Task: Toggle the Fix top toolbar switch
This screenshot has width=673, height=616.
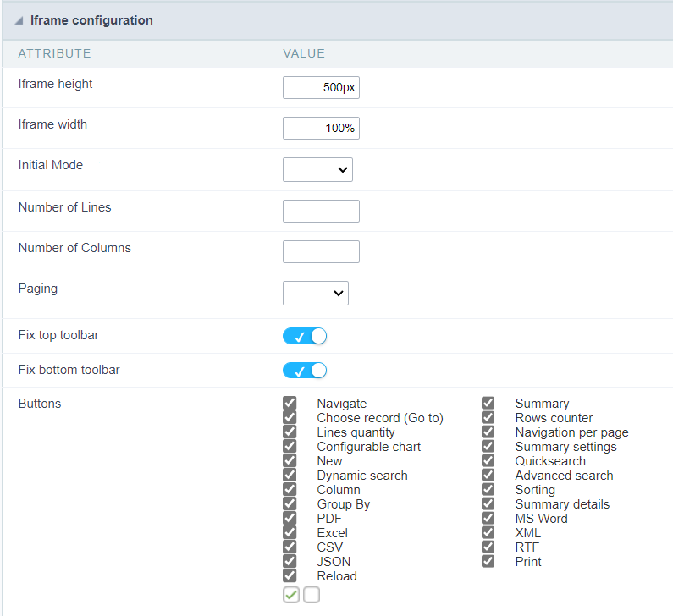Action: [x=305, y=336]
